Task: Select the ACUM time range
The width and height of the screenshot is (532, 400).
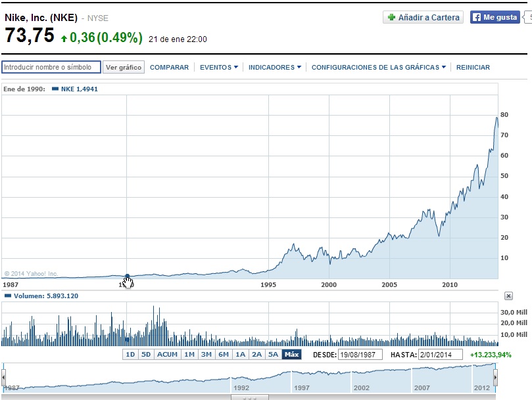Action: (x=167, y=355)
